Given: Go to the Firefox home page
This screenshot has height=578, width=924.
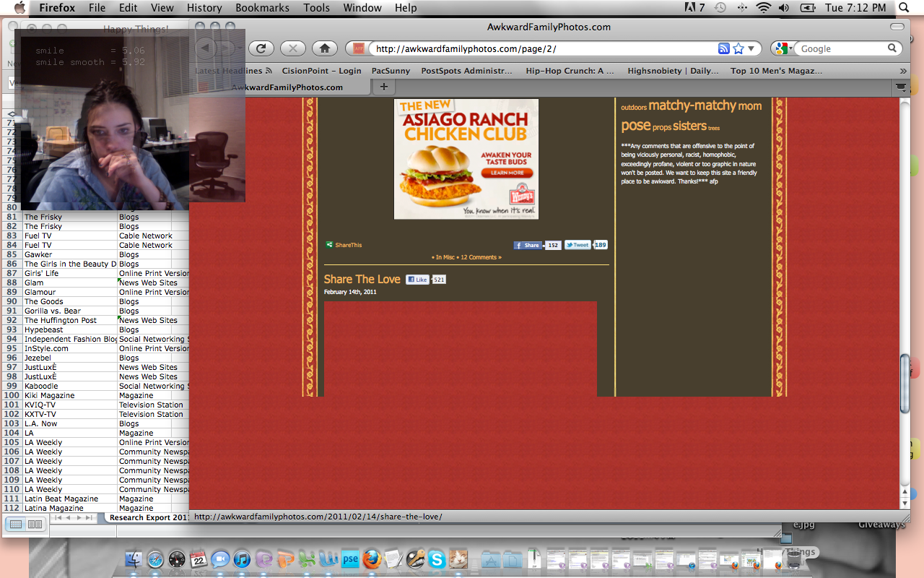Looking at the screenshot, I should [325, 48].
